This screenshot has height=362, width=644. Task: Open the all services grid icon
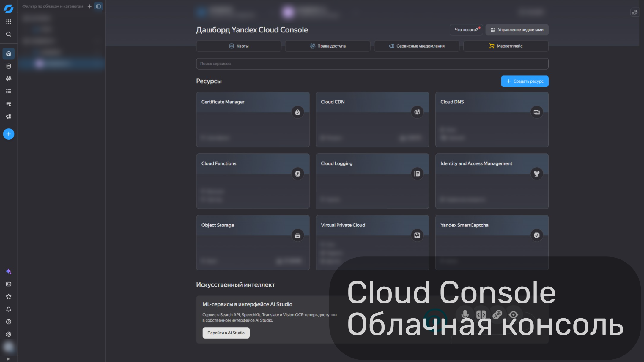tap(9, 22)
